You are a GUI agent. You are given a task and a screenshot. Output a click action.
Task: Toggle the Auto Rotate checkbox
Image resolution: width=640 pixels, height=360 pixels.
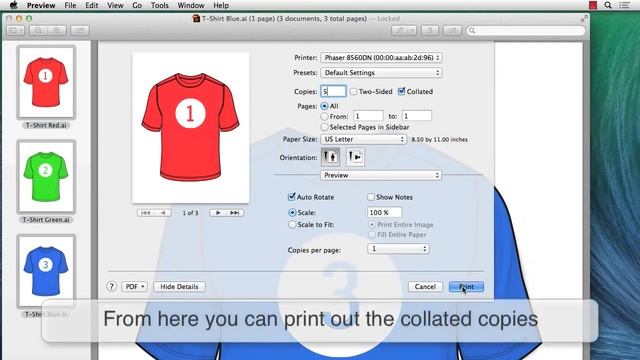click(291, 197)
